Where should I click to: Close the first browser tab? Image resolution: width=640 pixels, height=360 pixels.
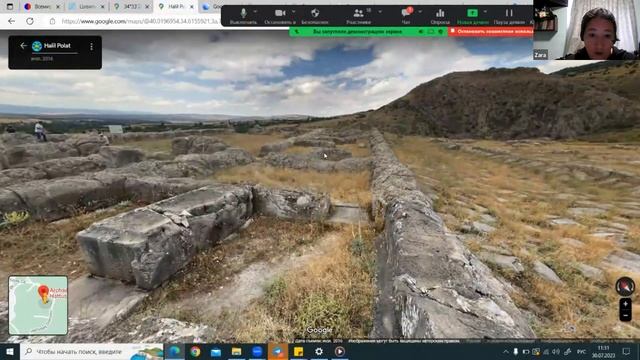coord(58,7)
